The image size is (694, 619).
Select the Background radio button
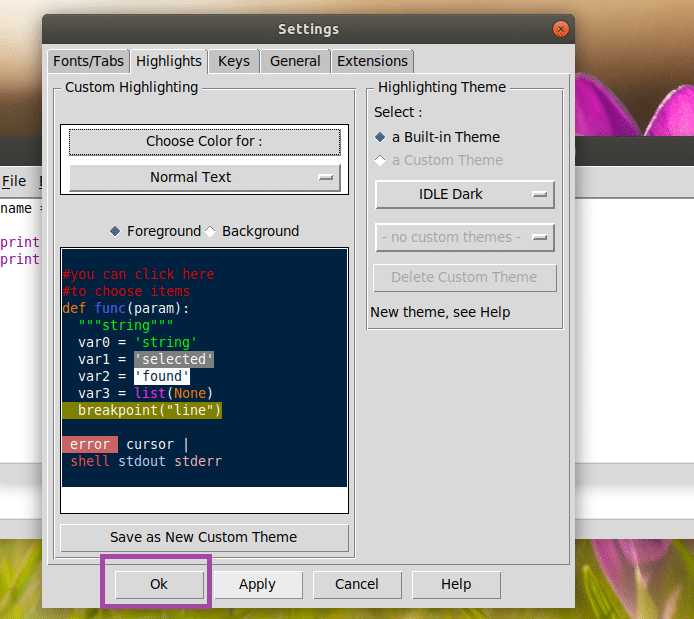[x=211, y=231]
